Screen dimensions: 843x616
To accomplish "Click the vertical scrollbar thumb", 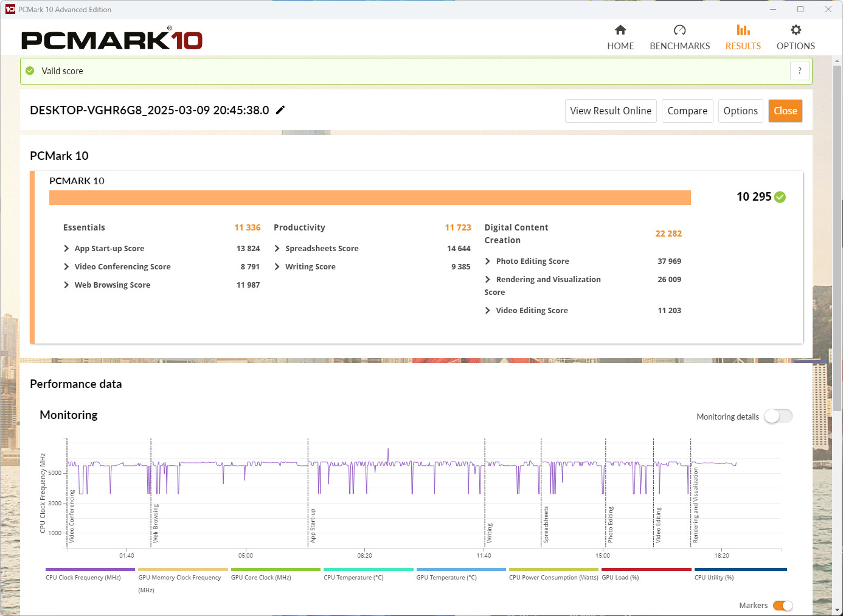I will (x=838, y=237).
